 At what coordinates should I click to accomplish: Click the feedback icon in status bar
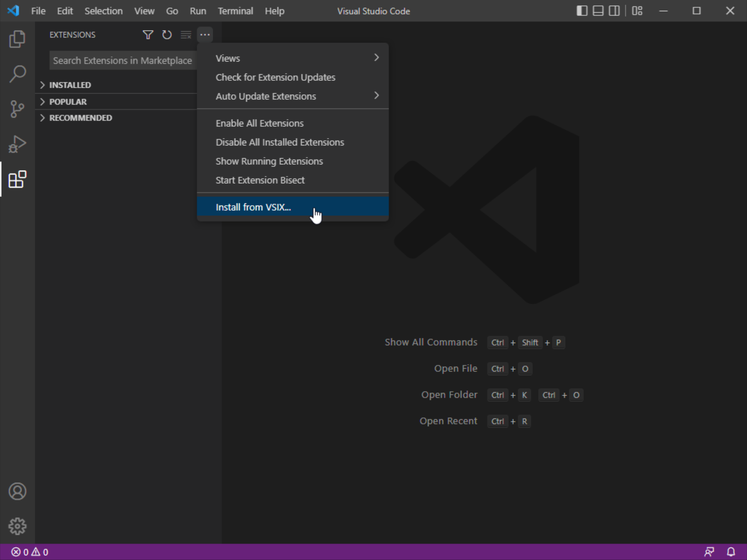(x=709, y=552)
